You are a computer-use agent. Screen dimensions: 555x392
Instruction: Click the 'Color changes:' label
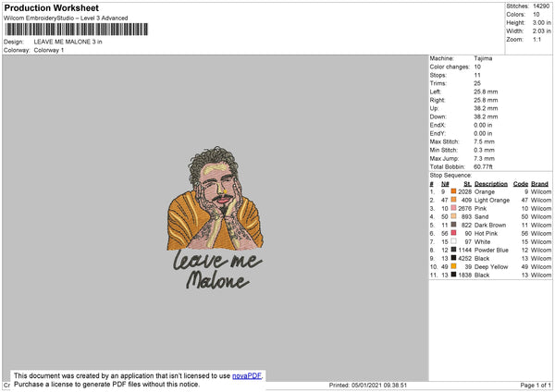click(450, 67)
